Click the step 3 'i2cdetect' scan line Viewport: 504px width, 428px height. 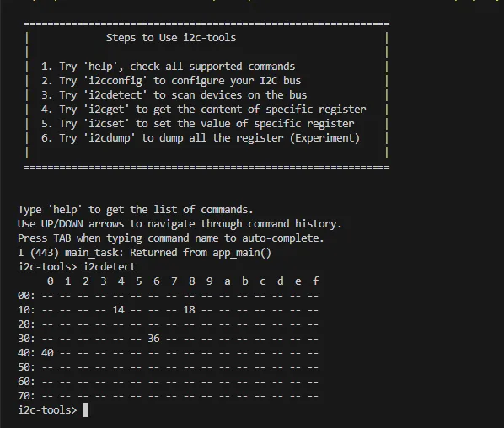[x=174, y=95]
